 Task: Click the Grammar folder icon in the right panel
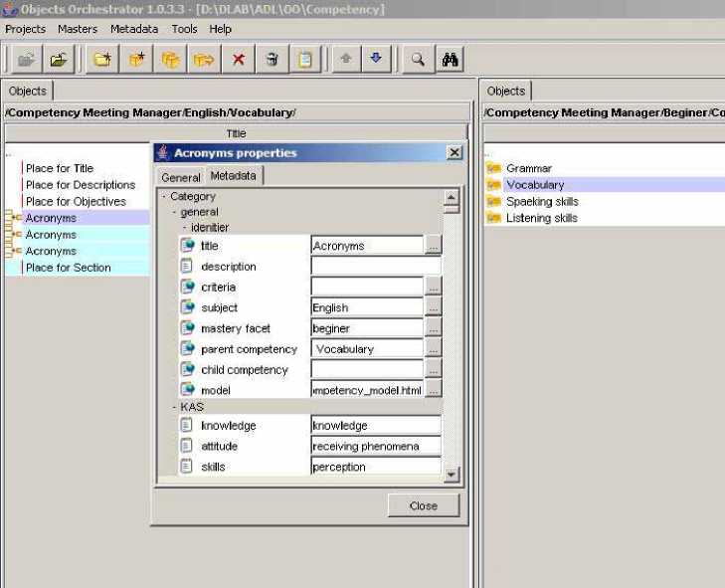coord(494,168)
